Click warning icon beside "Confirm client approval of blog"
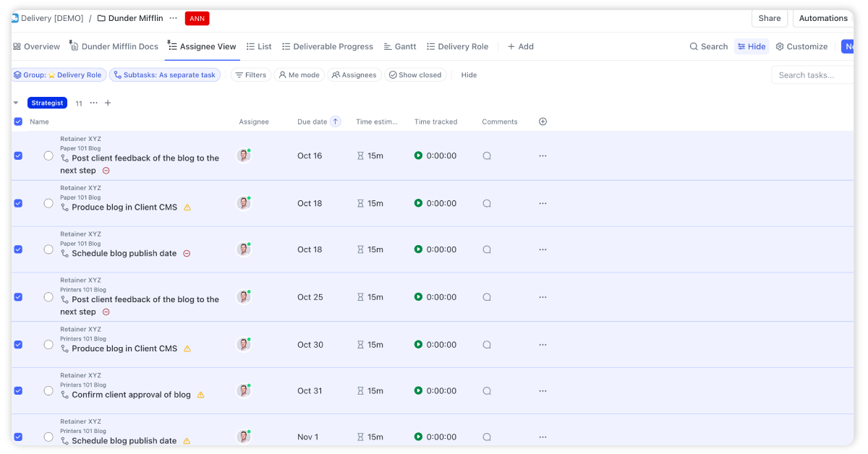 point(200,394)
